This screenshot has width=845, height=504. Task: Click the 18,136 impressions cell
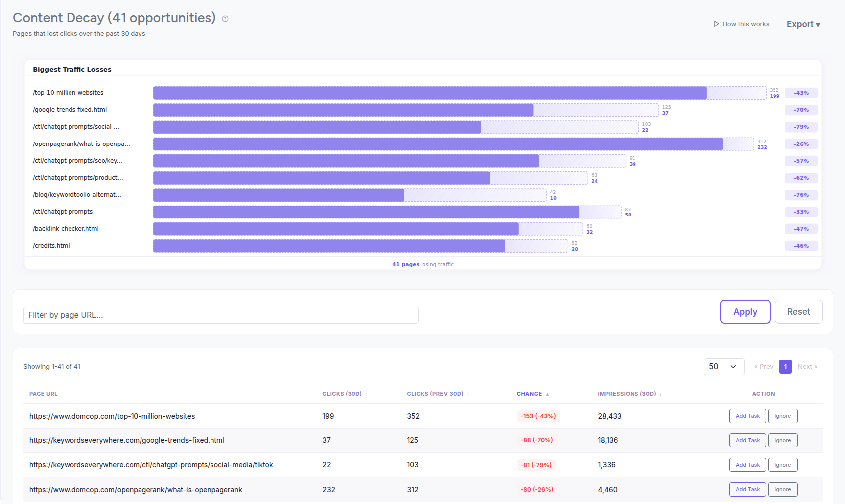(x=608, y=440)
